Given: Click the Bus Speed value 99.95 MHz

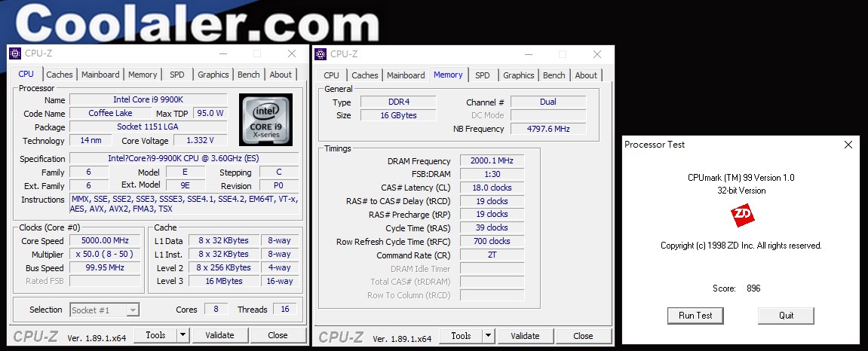Looking at the screenshot, I should pyautogui.click(x=105, y=268).
